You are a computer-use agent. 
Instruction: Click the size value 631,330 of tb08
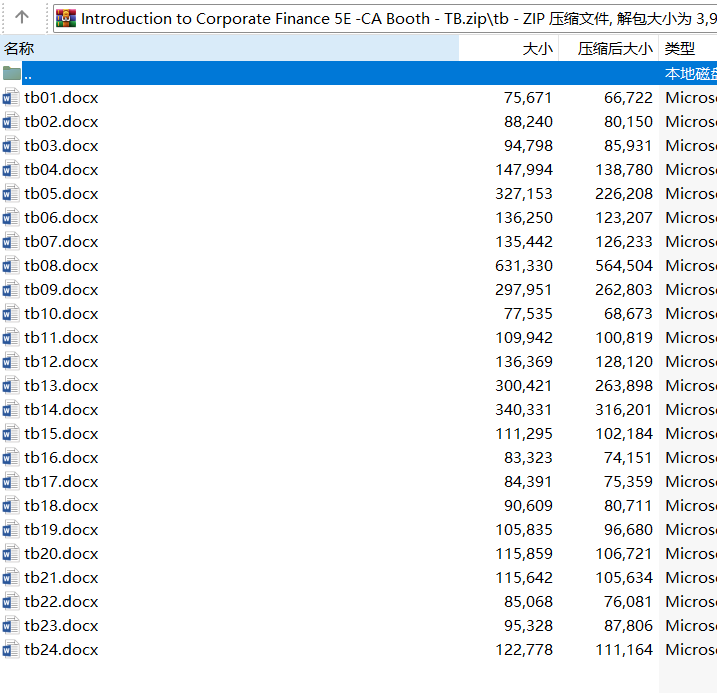(524, 266)
